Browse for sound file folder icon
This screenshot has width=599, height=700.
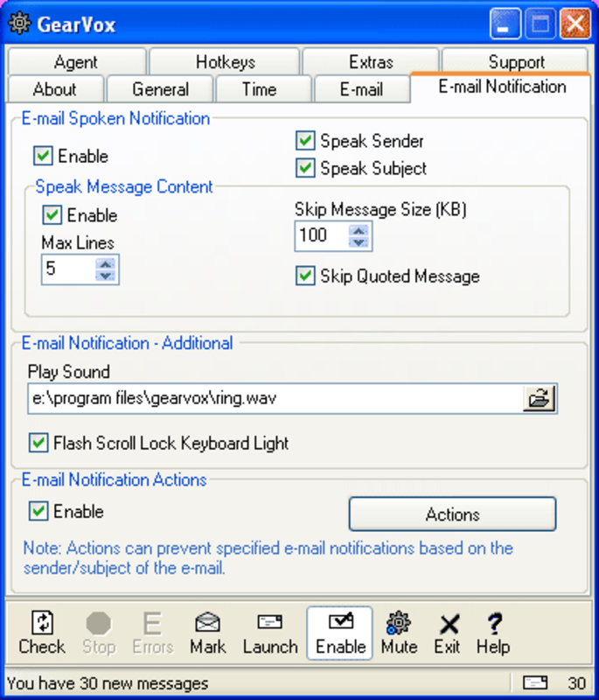click(539, 398)
